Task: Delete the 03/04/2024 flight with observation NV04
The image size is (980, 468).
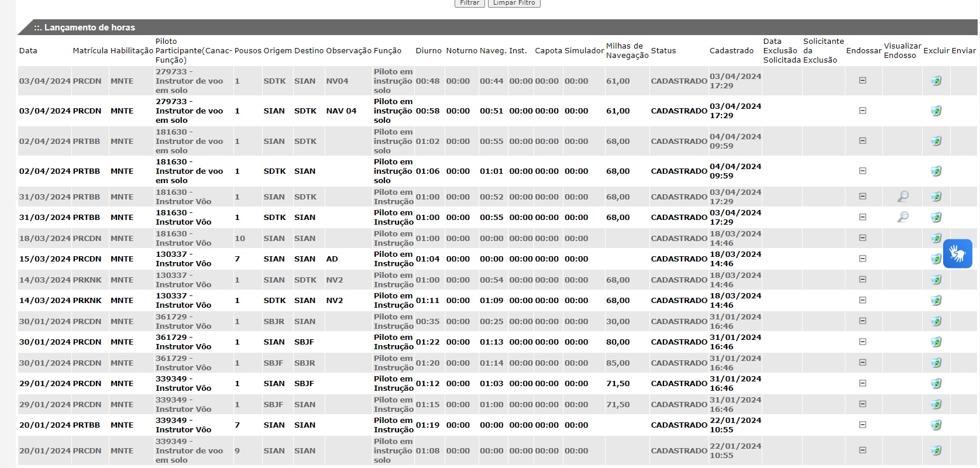Action: [x=936, y=81]
